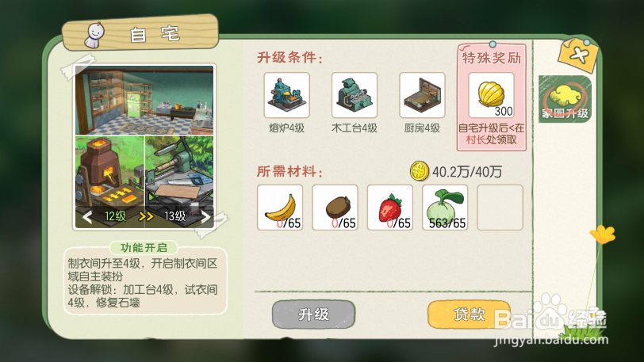Click the 特殊奖励 special reward card
Viewport: 644px width, 362px height.
coord(491,97)
